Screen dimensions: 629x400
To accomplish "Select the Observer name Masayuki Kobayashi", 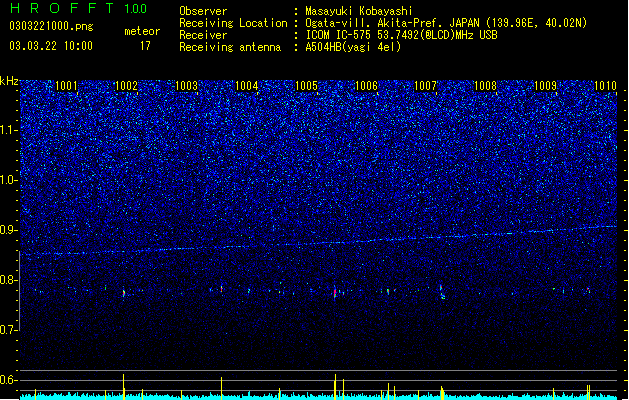I will pyautogui.click(x=359, y=11).
